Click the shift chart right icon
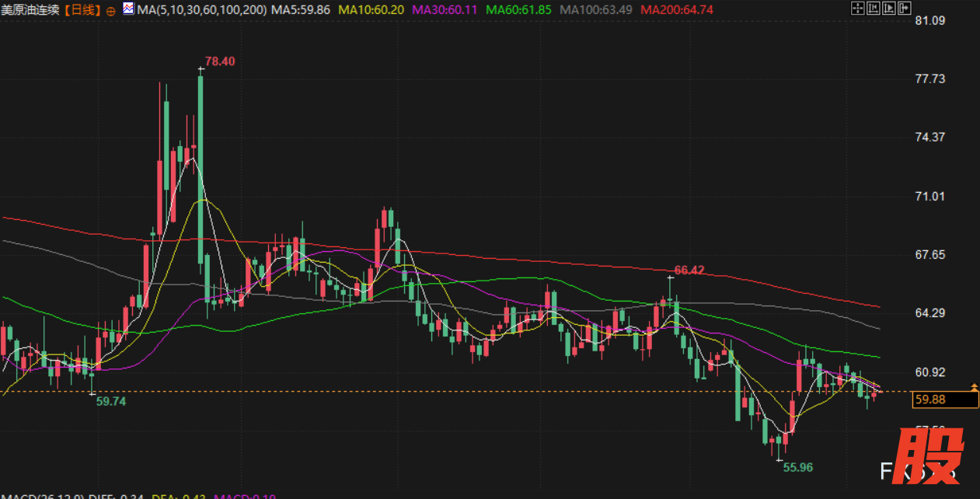Screen dimensions: 980x499 point(888,9)
